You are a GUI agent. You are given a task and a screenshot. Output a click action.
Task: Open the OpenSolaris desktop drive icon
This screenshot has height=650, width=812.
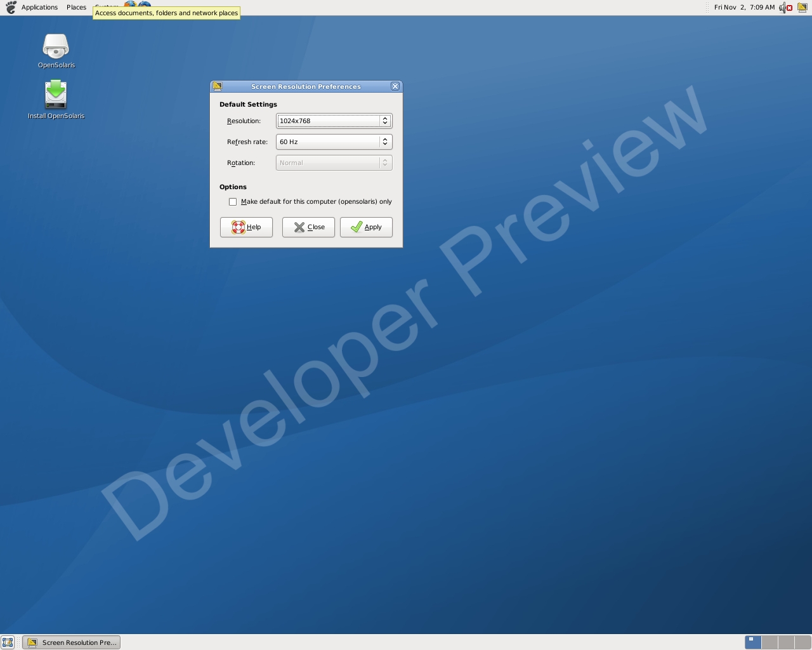point(56,47)
